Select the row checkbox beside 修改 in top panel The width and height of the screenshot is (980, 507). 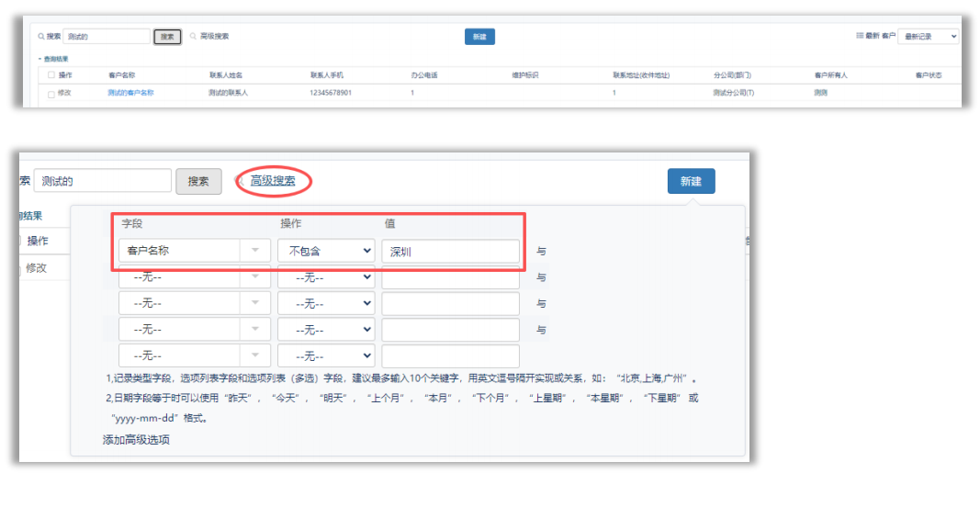pyautogui.click(x=51, y=94)
